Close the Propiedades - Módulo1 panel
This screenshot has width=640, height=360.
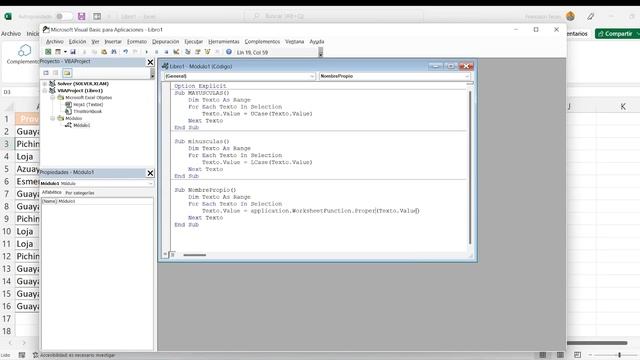[150, 173]
